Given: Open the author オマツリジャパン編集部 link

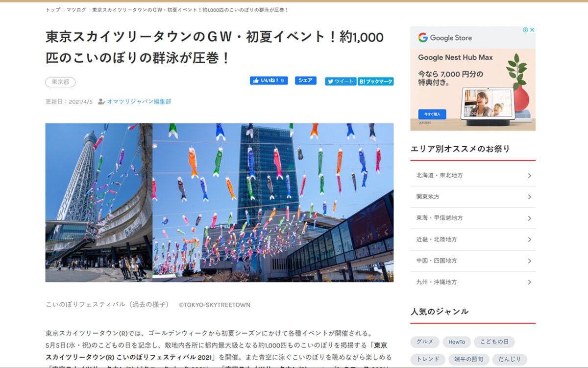Looking at the screenshot, I should click(139, 102).
